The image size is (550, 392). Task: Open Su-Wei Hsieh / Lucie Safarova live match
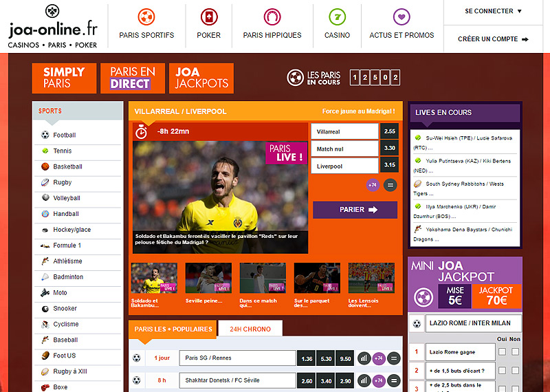(x=465, y=142)
